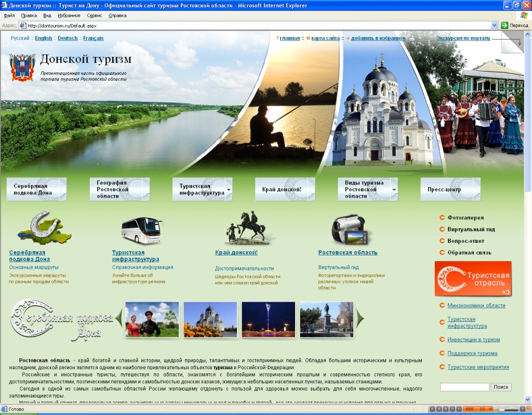This screenshot has height=415, width=532.
Task: Click the night-time illuminated monument thumbnail
Action: [x=269, y=319]
